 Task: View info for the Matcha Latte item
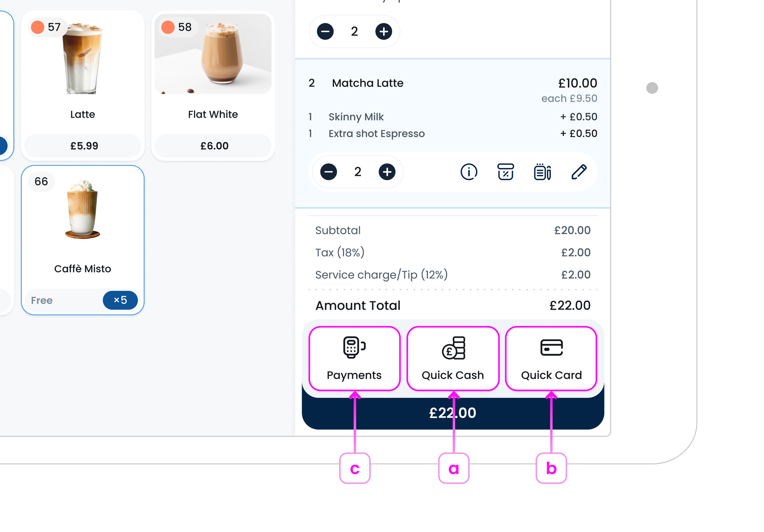tap(469, 172)
